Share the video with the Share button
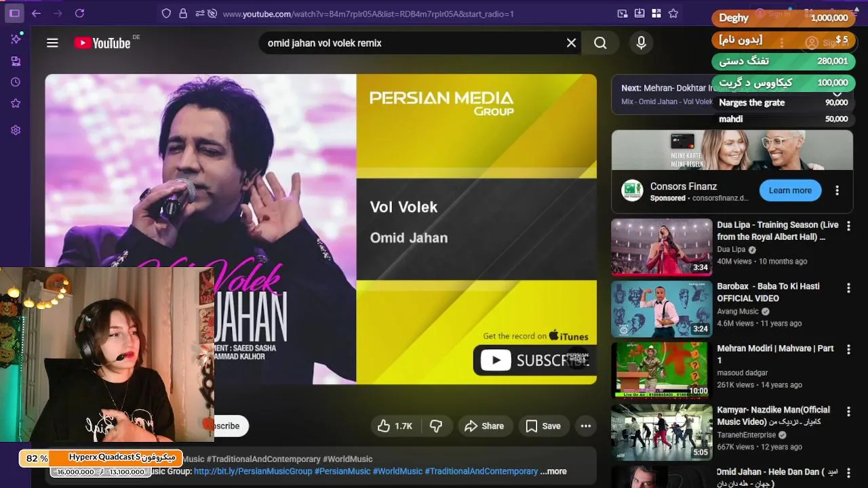Viewport: 868px width, 488px height. pos(484,426)
